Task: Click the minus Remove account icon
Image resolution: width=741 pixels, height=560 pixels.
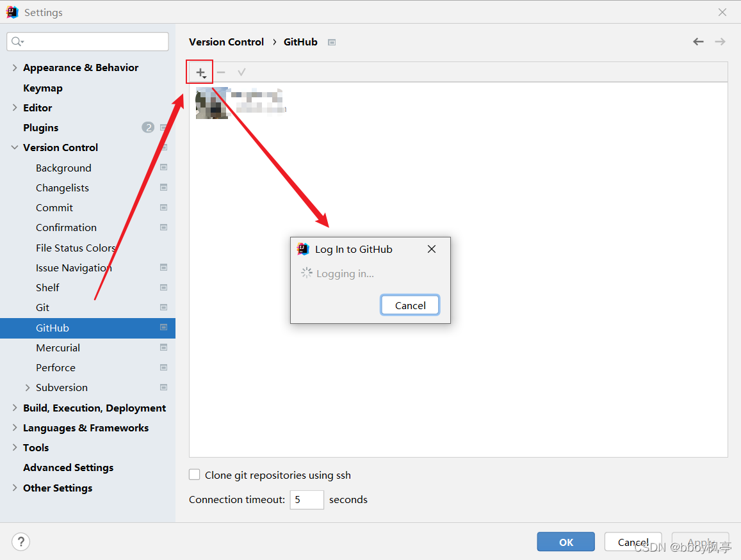Action: pyautogui.click(x=221, y=72)
